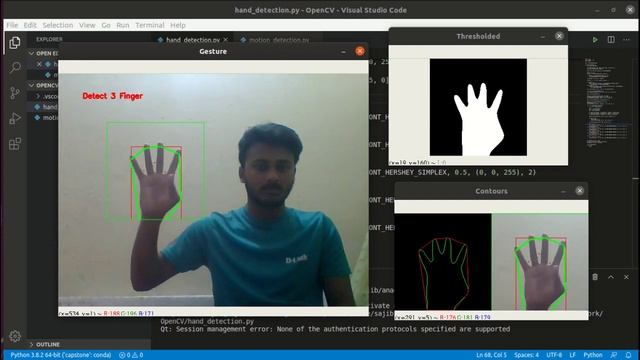Open the Extensions view
Image resolution: width=640 pixels, height=360 pixels.
point(15,144)
